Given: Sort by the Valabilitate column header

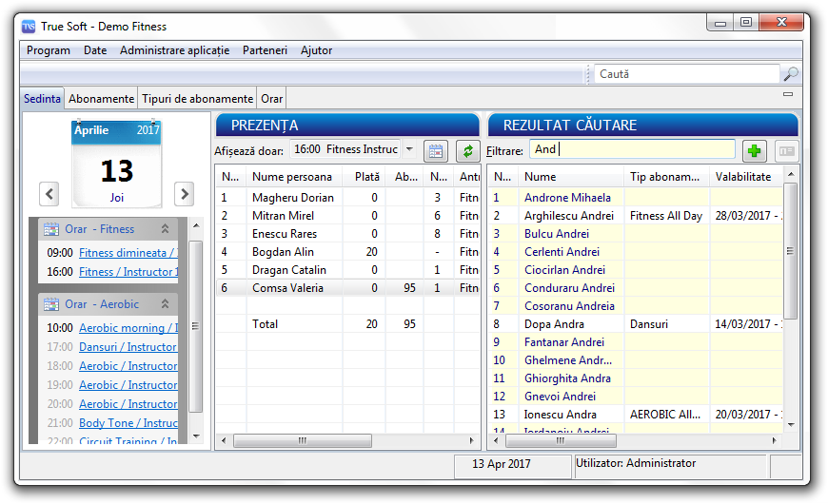Looking at the screenshot, I should (x=744, y=177).
